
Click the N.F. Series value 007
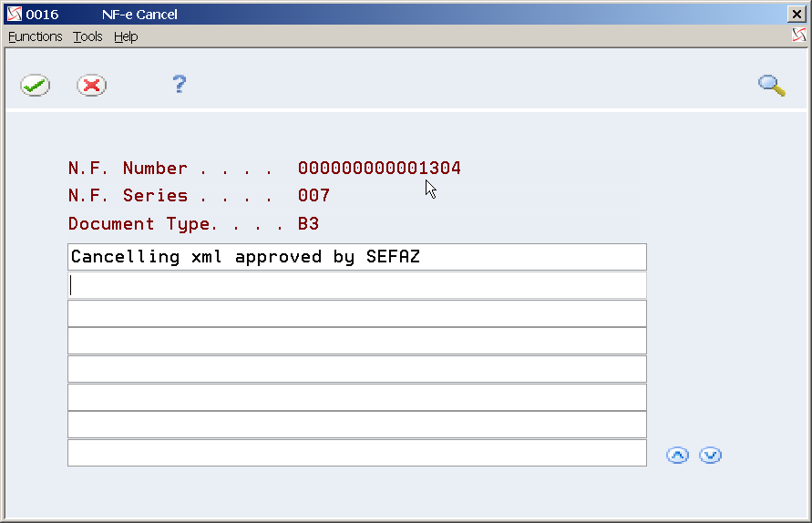pos(313,195)
